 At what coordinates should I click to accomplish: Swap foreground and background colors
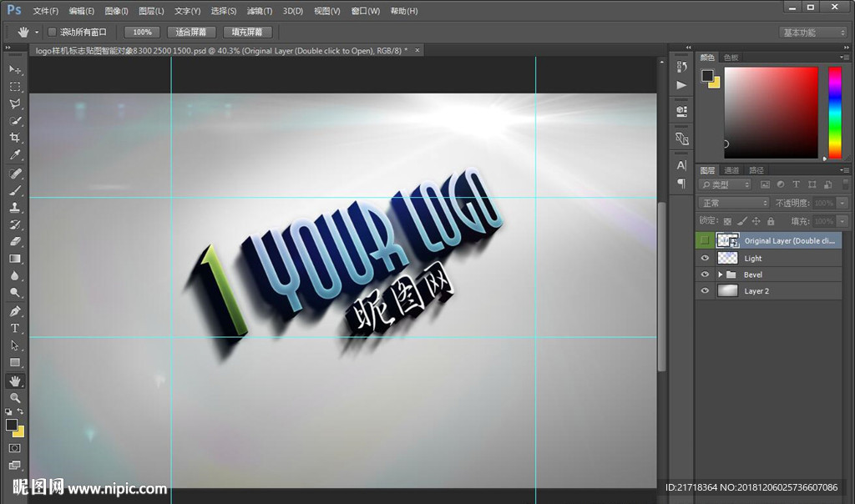[x=20, y=411]
